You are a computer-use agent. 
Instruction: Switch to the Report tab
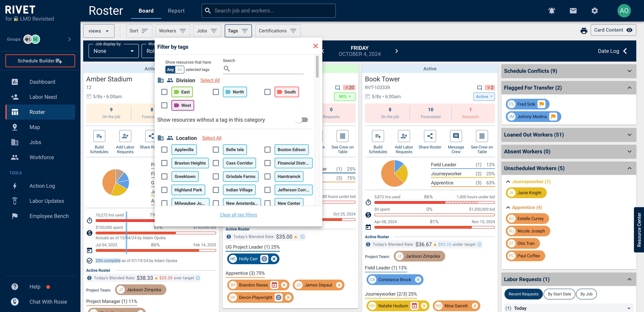pyautogui.click(x=176, y=11)
